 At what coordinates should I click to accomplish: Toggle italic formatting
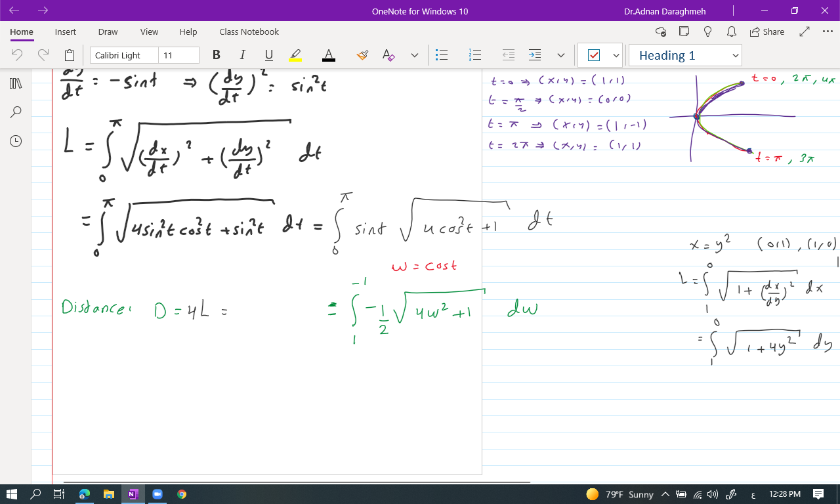click(242, 55)
